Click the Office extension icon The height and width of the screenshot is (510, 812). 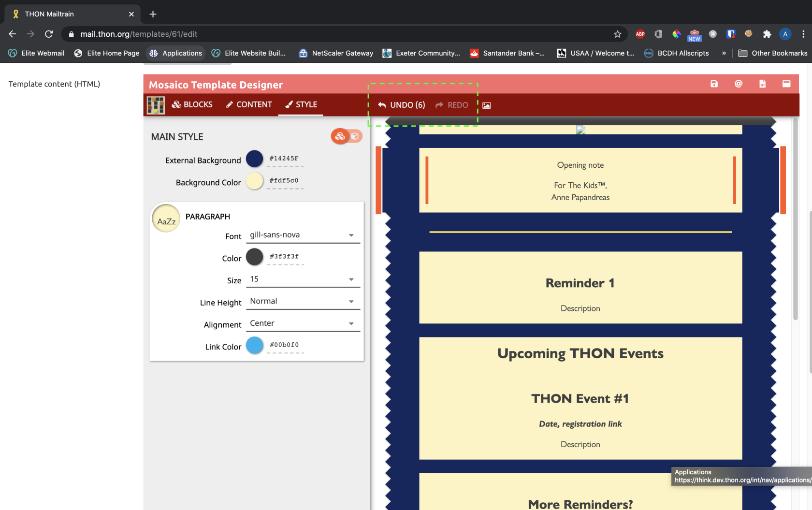(x=658, y=34)
